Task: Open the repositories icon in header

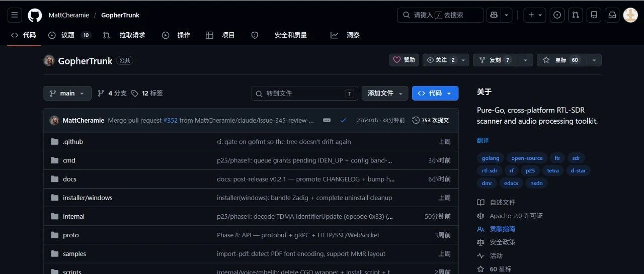Action: (594, 15)
